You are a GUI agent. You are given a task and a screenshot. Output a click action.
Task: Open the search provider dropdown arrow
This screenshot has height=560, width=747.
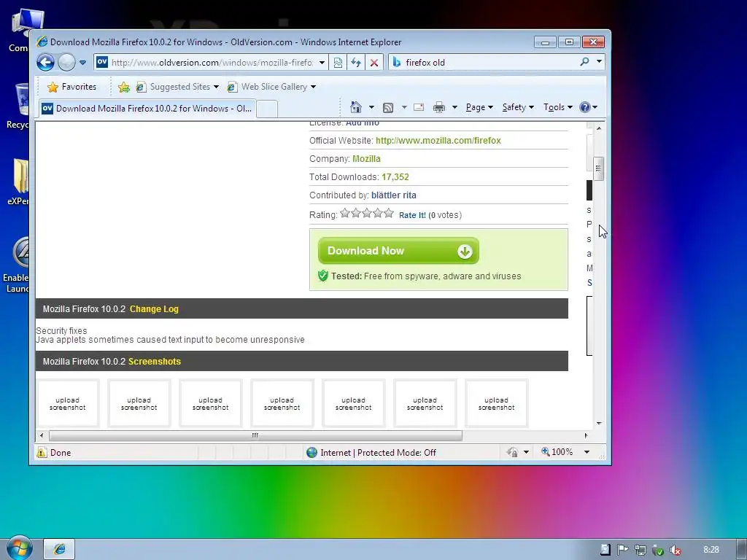[599, 61]
